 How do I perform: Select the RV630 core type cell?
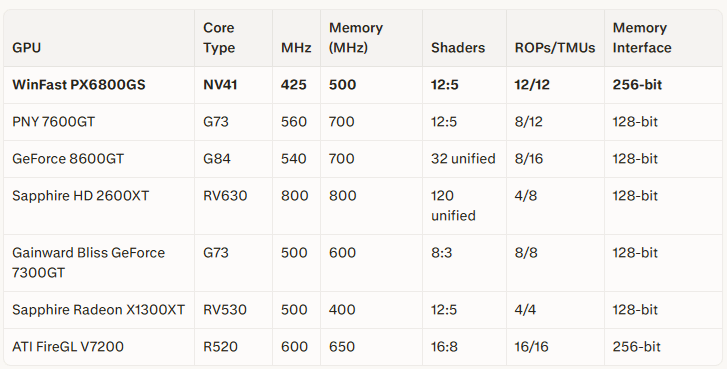coord(225,196)
